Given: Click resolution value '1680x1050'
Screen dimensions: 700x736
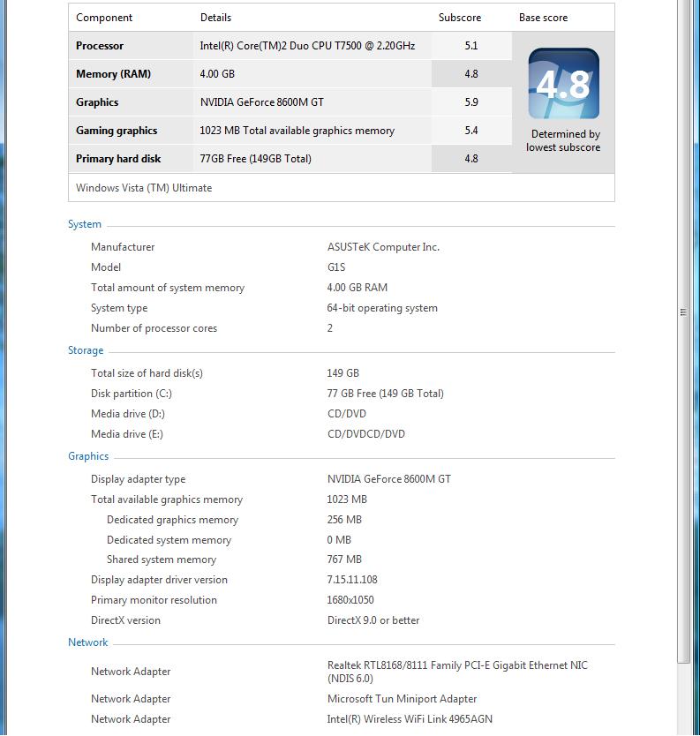Looking at the screenshot, I should tap(350, 600).
